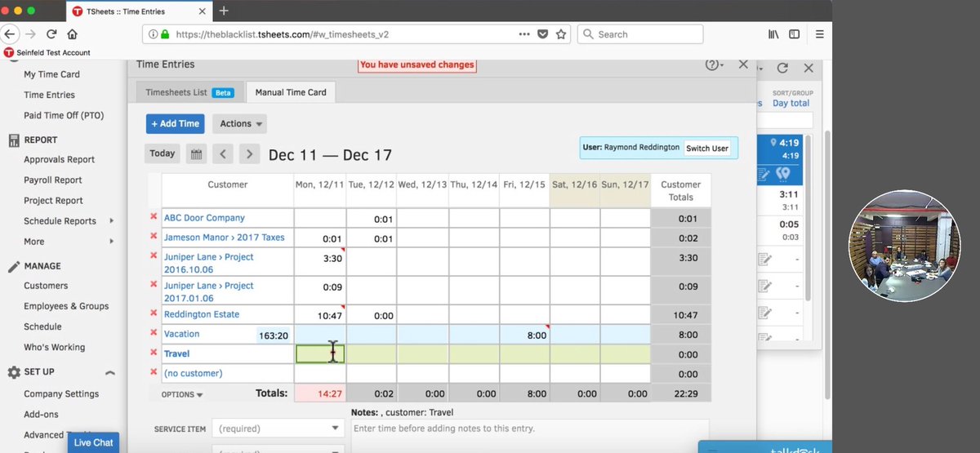Click the Reddington Estate customer link
Viewport: 980px width, 453px height.
coord(202,314)
